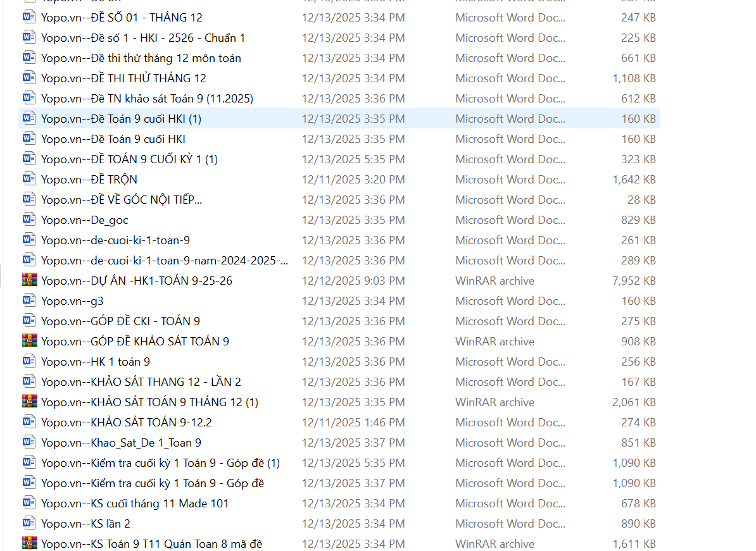756x551 pixels.
Task: Select the Word document icon for De_goc
Action: coord(29,220)
